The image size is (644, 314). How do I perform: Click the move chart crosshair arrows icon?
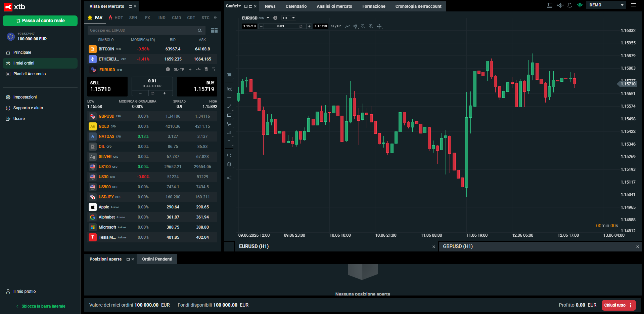coord(379,26)
